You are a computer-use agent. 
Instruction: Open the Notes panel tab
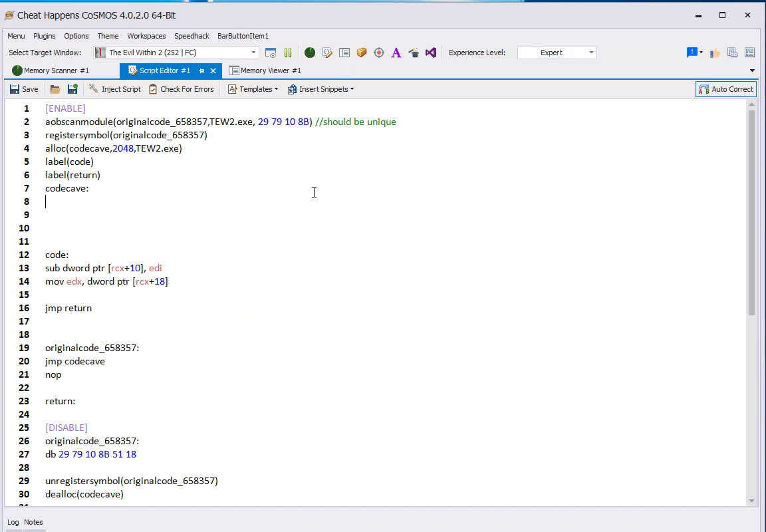click(x=33, y=522)
